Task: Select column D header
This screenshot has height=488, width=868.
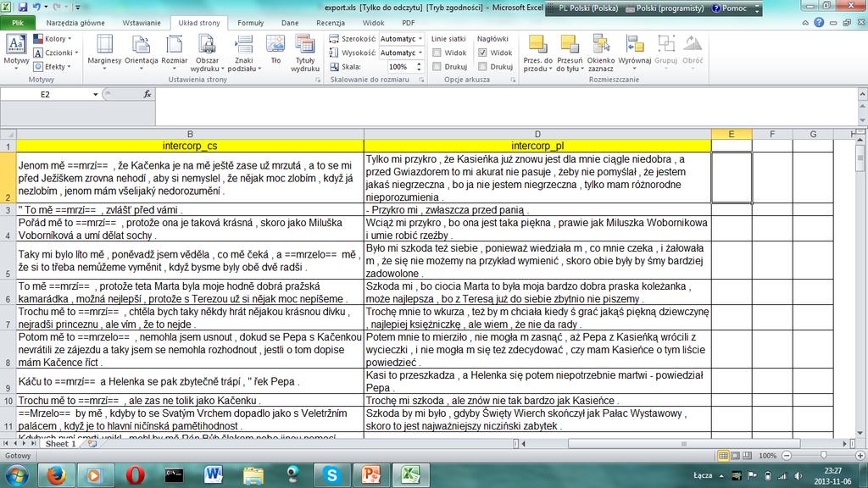Action: [x=537, y=134]
